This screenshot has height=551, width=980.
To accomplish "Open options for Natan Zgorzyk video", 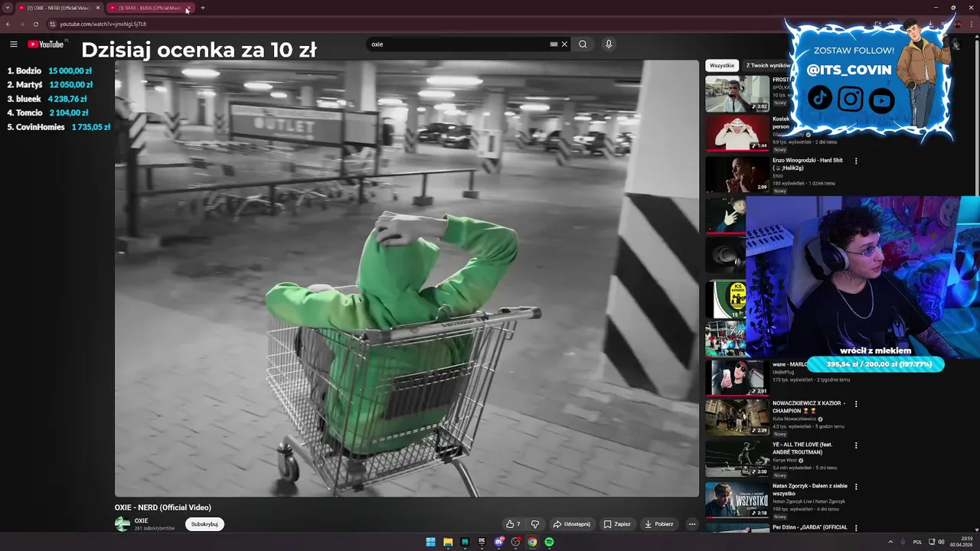I will (x=856, y=486).
